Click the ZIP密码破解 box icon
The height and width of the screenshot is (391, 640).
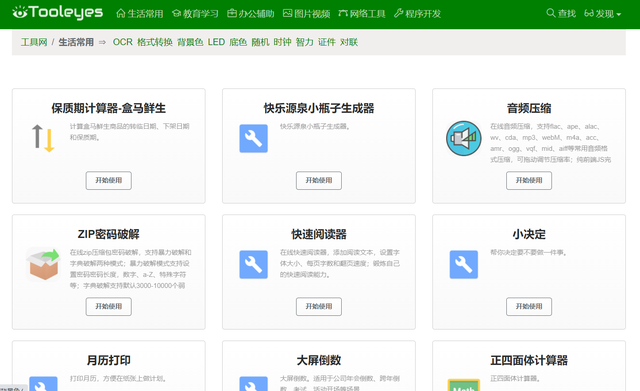coord(43,264)
